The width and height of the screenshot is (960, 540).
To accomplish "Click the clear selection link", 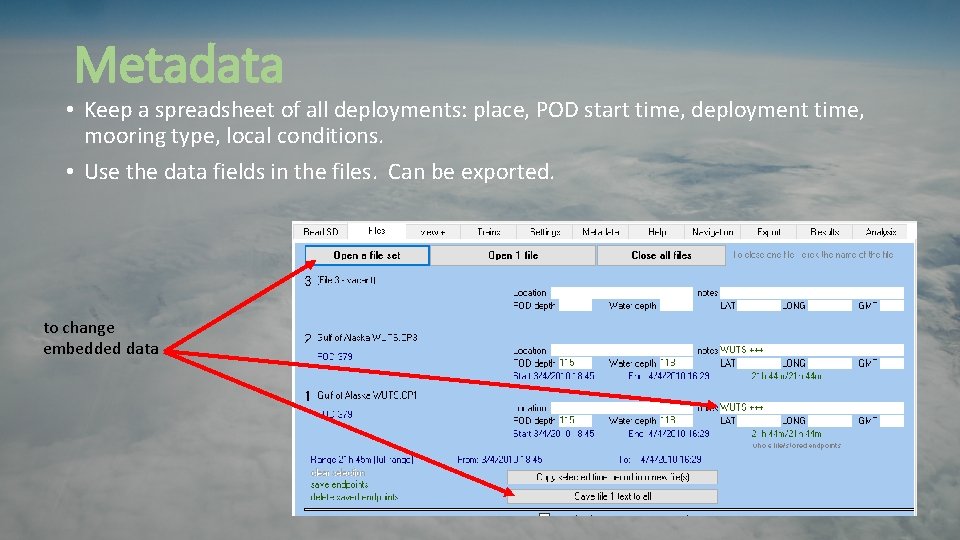I will pos(337,473).
